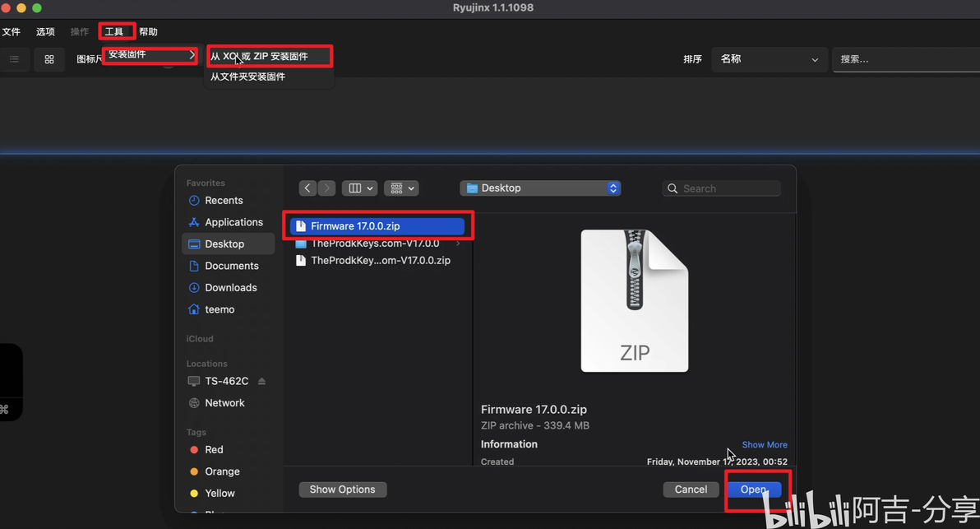Go back in file dialog

307,188
